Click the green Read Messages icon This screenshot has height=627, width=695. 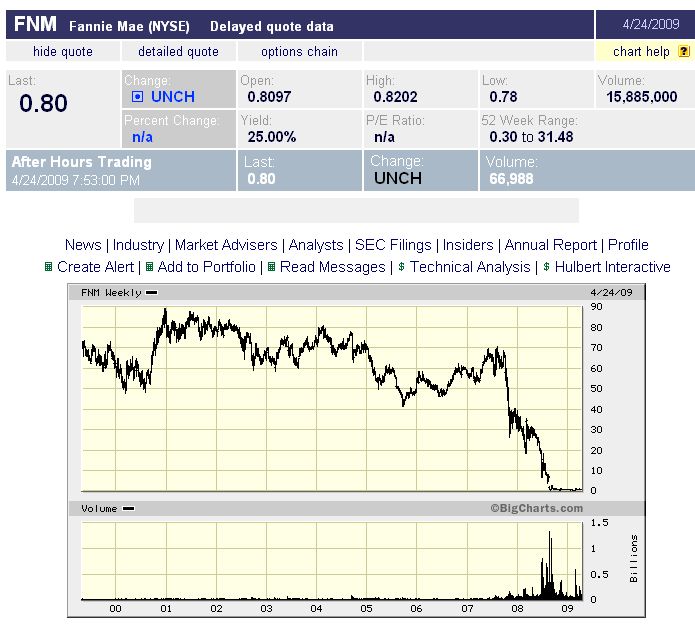(x=271, y=267)
